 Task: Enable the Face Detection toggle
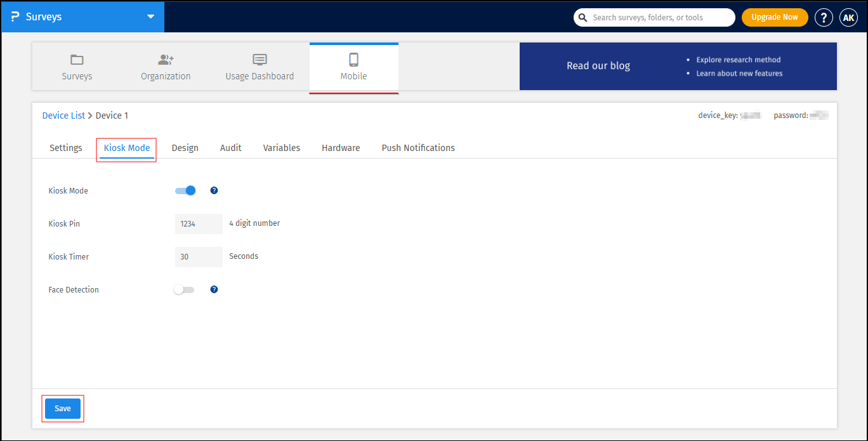click(184, 290)
